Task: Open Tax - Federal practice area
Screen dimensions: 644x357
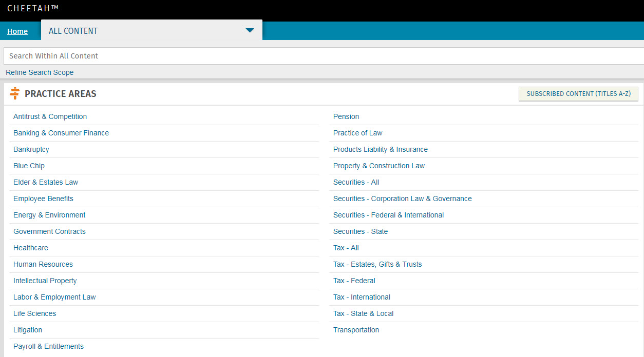Action: (354, 281)
